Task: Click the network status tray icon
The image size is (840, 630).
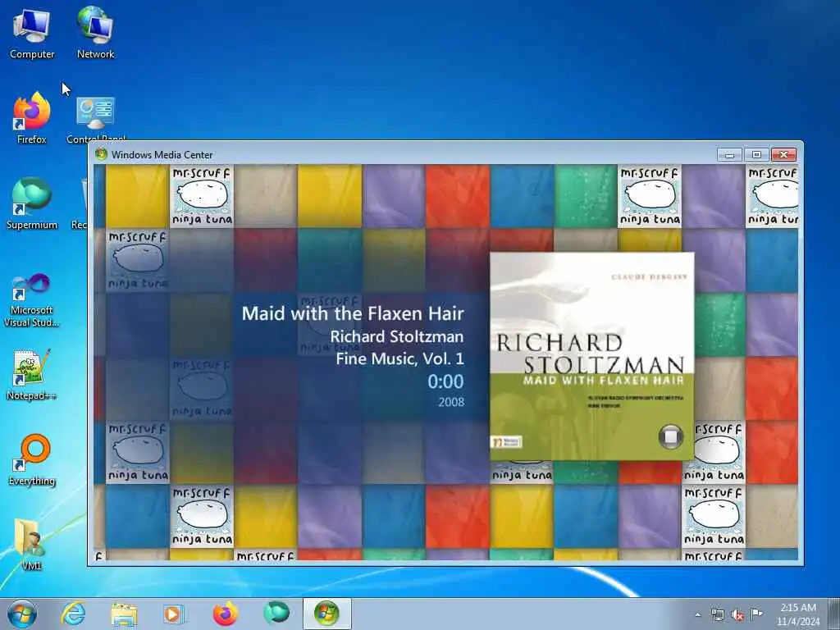Action: click(717, 615)
